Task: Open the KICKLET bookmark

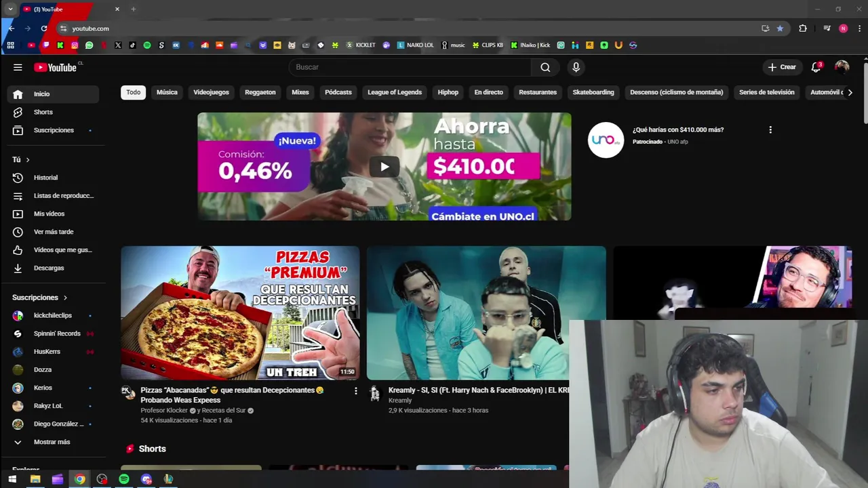Action: pyautogui.click(x=361, y=45)
